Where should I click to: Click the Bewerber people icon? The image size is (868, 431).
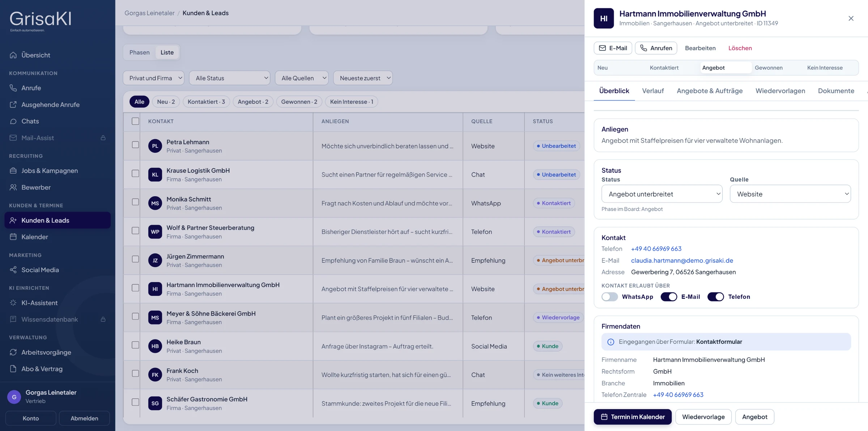(13, 187)
